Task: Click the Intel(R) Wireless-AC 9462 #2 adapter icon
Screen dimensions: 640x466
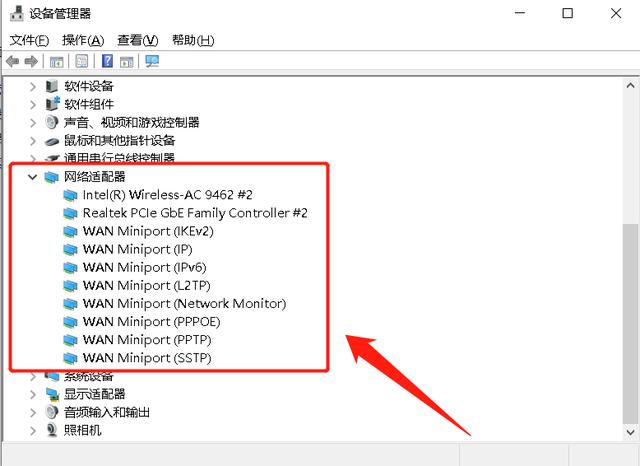Action: 70,195
